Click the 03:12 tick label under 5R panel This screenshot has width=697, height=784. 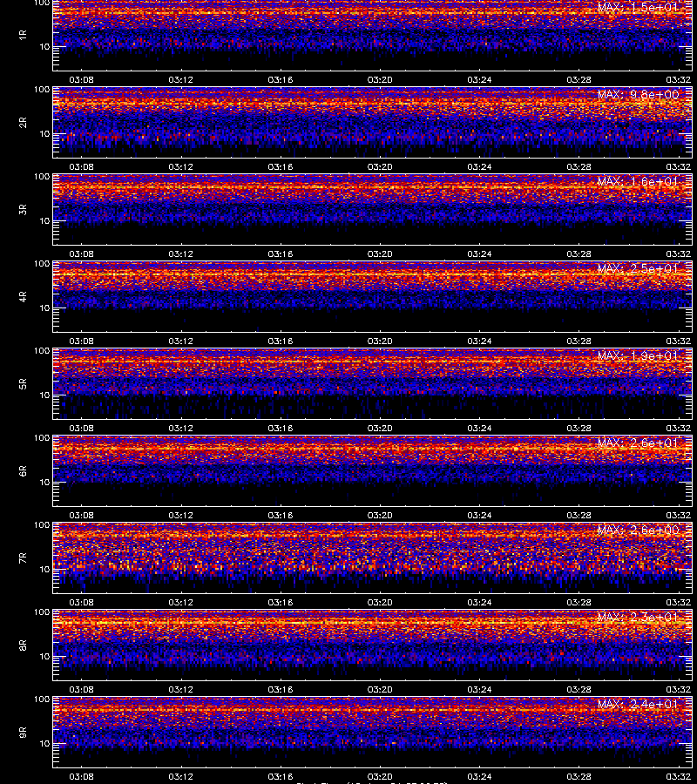click(180, 428)
